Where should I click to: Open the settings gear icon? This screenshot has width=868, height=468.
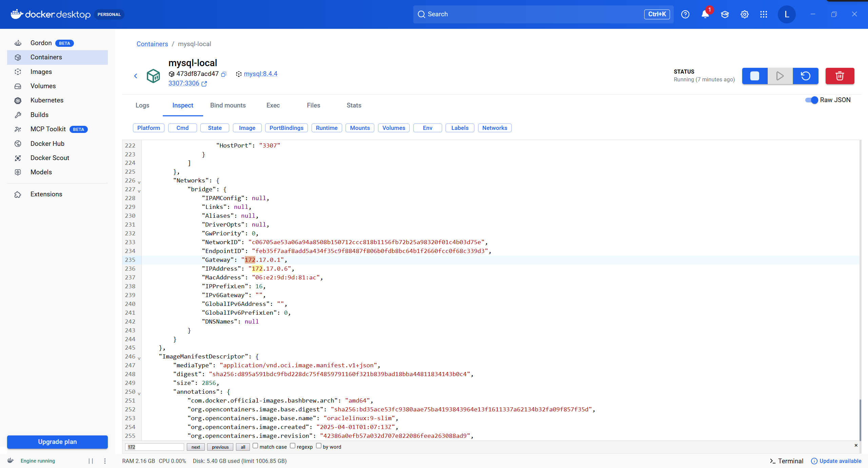[744, 14]
